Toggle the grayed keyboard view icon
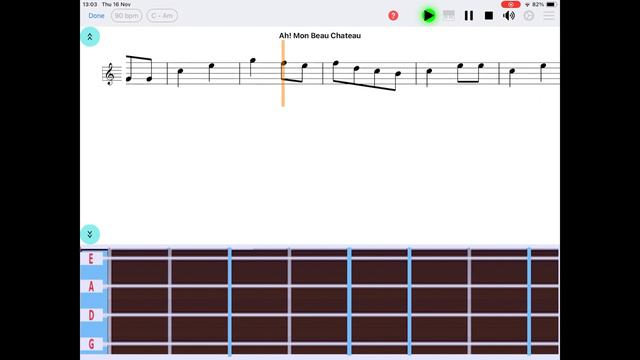The height and width of the screenshot is (360, 640). coord(449,16)
